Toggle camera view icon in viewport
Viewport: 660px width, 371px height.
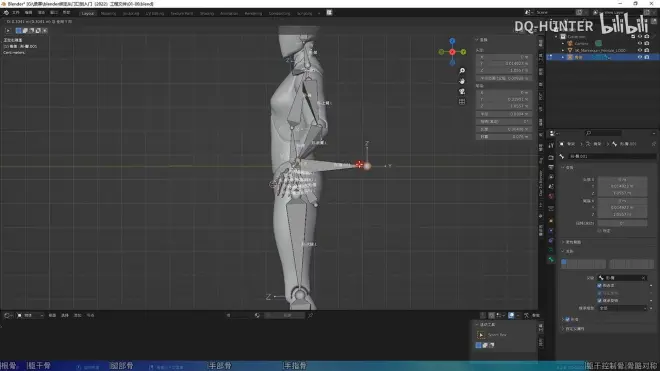point(462,91)
